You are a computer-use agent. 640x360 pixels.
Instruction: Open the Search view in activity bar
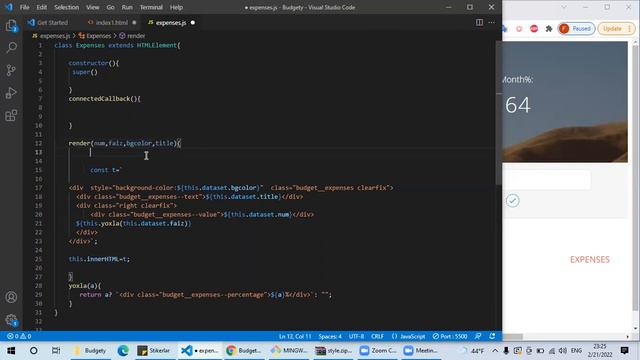tap(11, 47)
